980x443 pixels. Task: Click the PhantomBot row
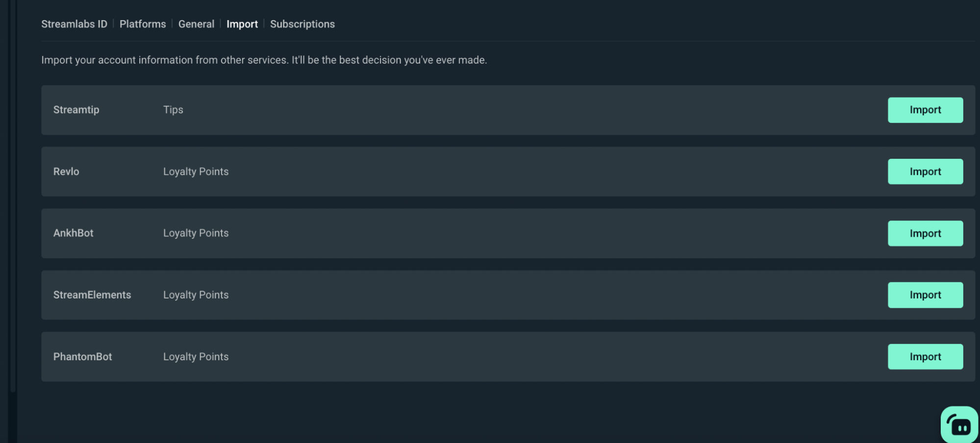click(x=82, y=356)
